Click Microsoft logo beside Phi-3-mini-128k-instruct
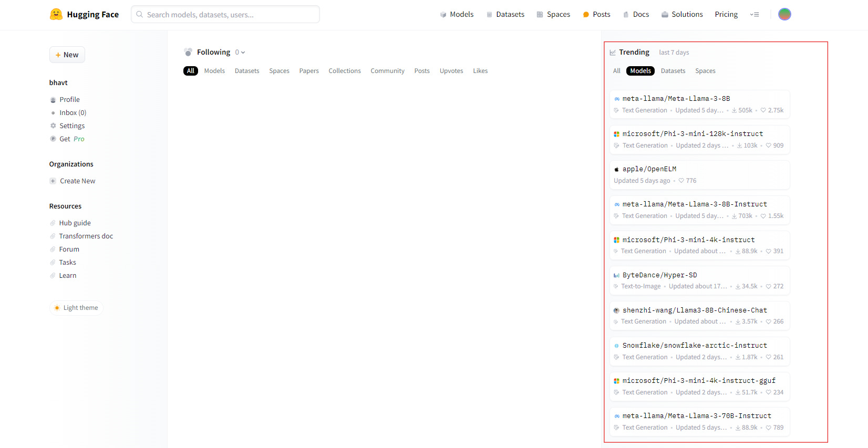 (617, 134)
